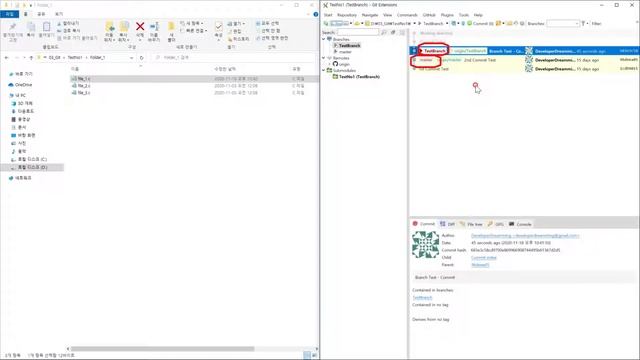Switch to the Commit tab

(x=424, y=224)
